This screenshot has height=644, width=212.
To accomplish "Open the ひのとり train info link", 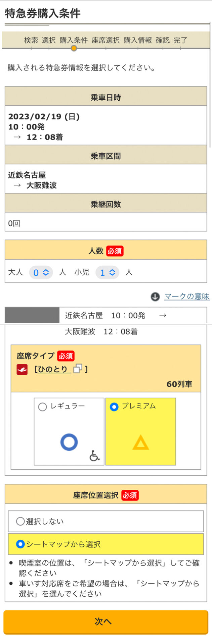I will click(x=53, y=369).
